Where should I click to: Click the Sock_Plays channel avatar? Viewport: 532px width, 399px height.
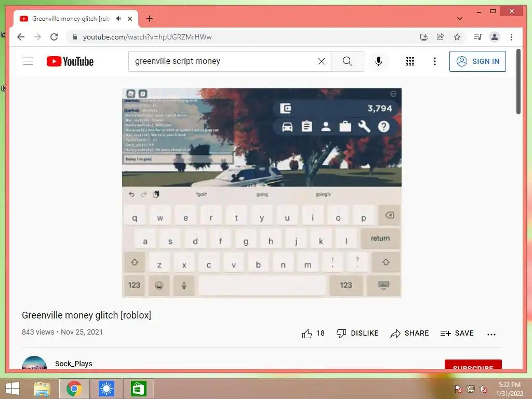pyautogui.click(x=34, y=362)
